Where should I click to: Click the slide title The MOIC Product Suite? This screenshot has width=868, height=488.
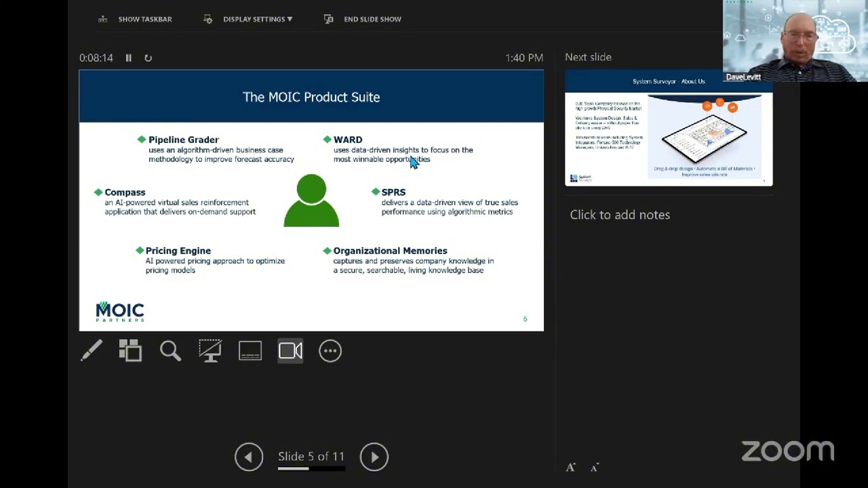coord(311,97)
